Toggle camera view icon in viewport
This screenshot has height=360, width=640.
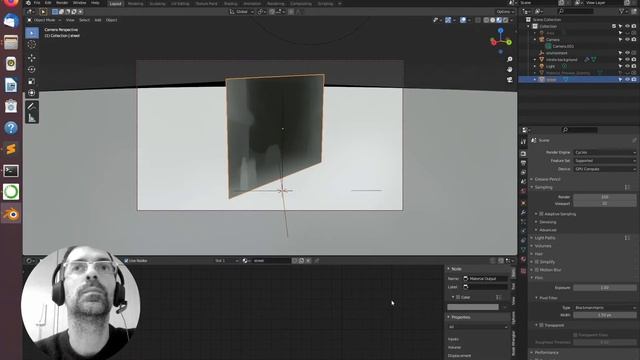pos(510,80)
